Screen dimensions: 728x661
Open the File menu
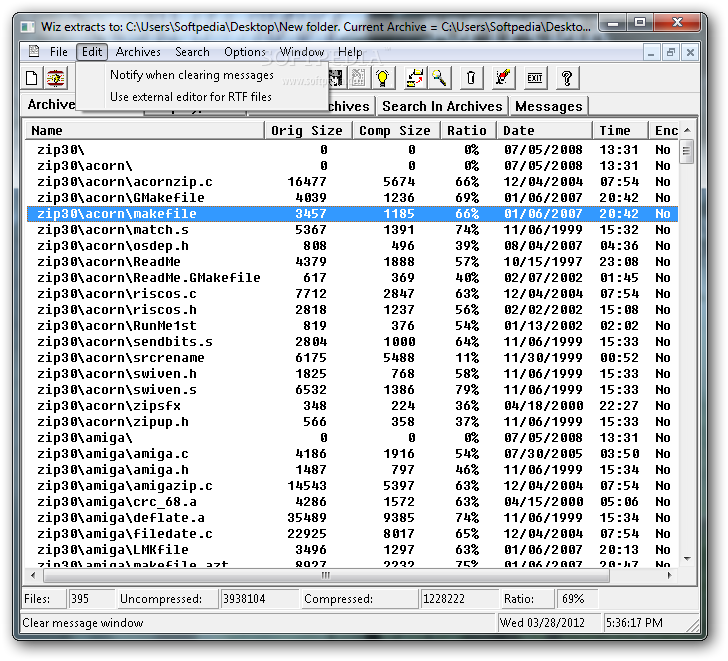(x=58, y=52)
